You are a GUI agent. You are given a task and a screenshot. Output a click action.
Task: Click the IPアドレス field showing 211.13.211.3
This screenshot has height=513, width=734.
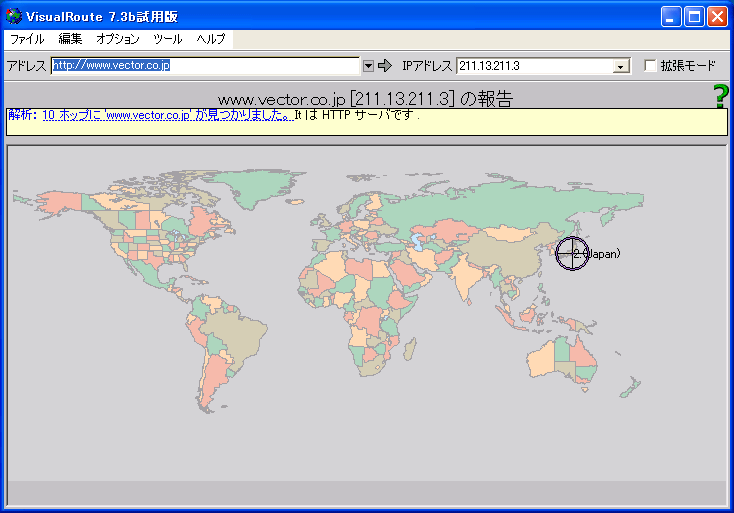(535, 66)
